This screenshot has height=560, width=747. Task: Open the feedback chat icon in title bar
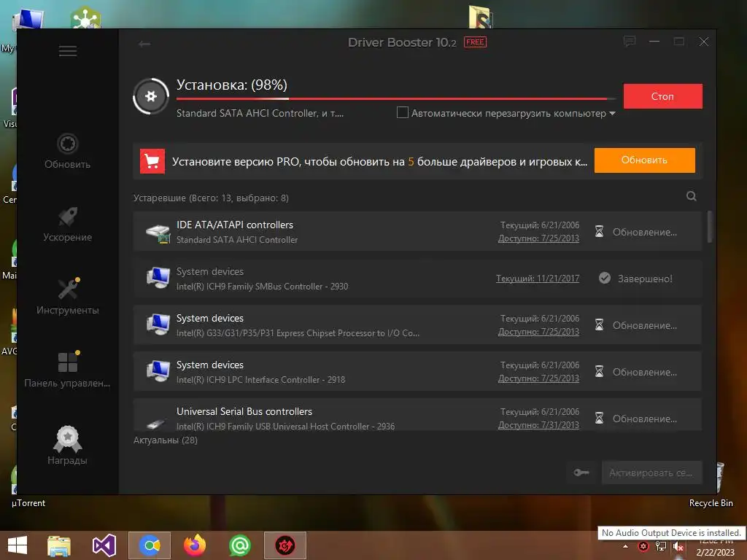coord(630,42)
